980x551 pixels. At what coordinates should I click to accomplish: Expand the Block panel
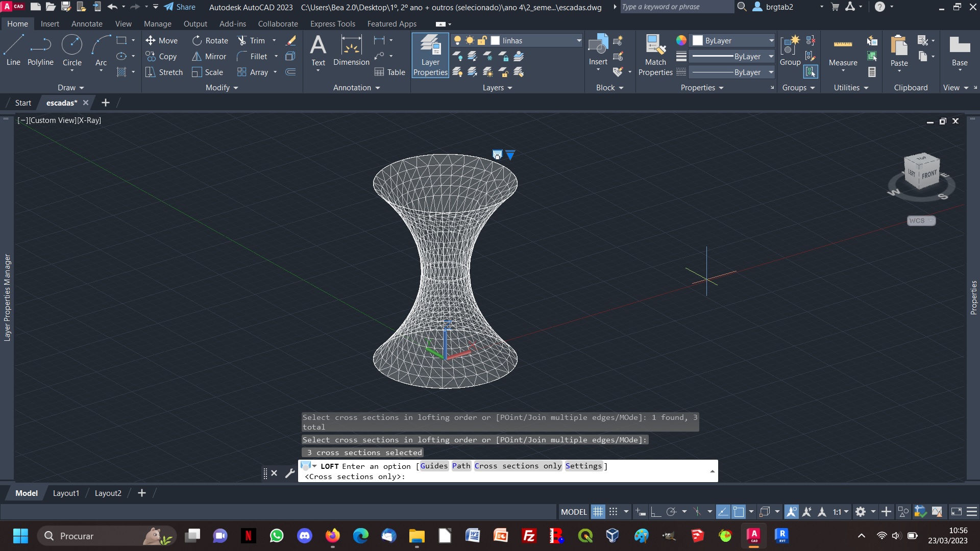tap(609, 88)
